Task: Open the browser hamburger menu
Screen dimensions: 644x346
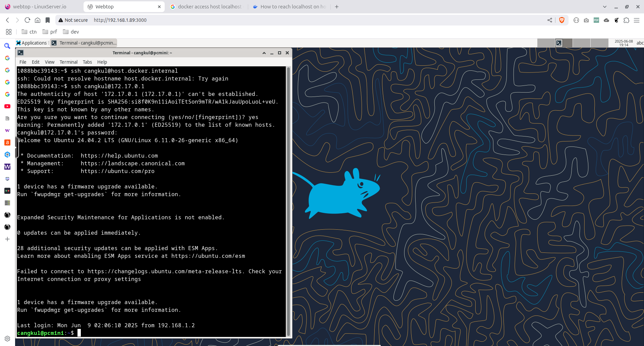Action: [637, 20]
